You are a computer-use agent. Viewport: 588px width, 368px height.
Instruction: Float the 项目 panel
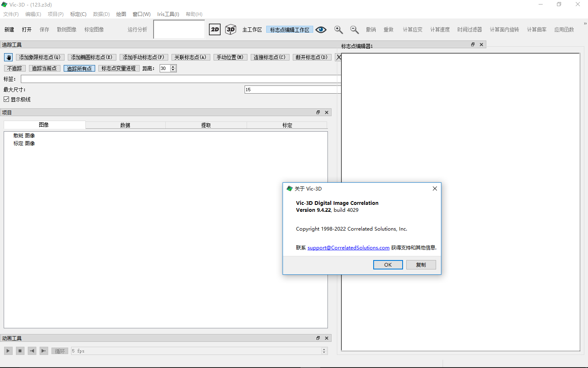click(x=318, y=112)
